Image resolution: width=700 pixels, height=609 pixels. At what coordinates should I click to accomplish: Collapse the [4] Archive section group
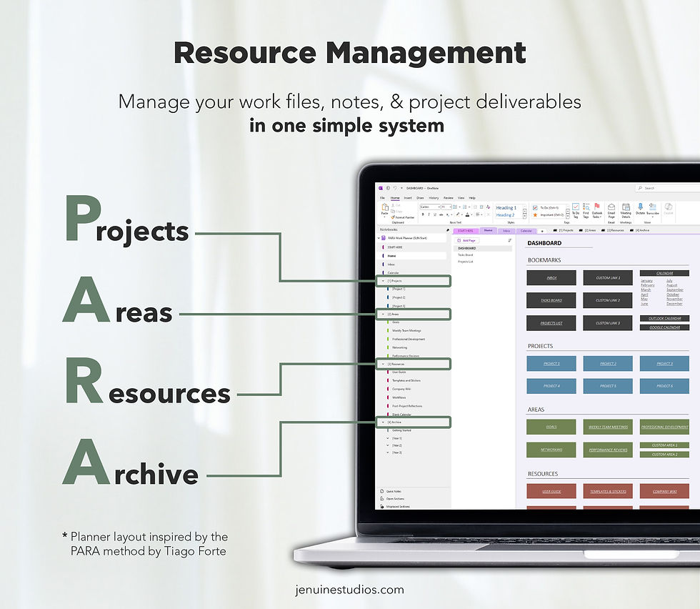(x=383, y=422)
